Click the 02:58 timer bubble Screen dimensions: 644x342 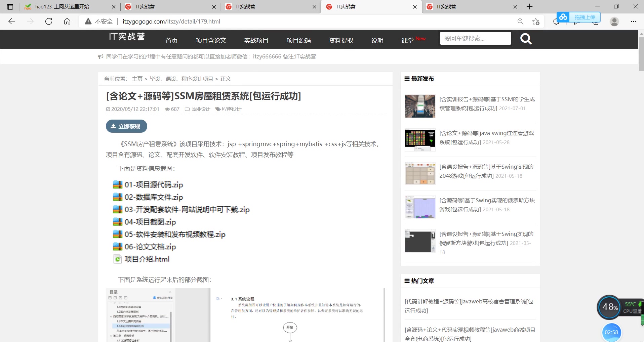(611, 332)
